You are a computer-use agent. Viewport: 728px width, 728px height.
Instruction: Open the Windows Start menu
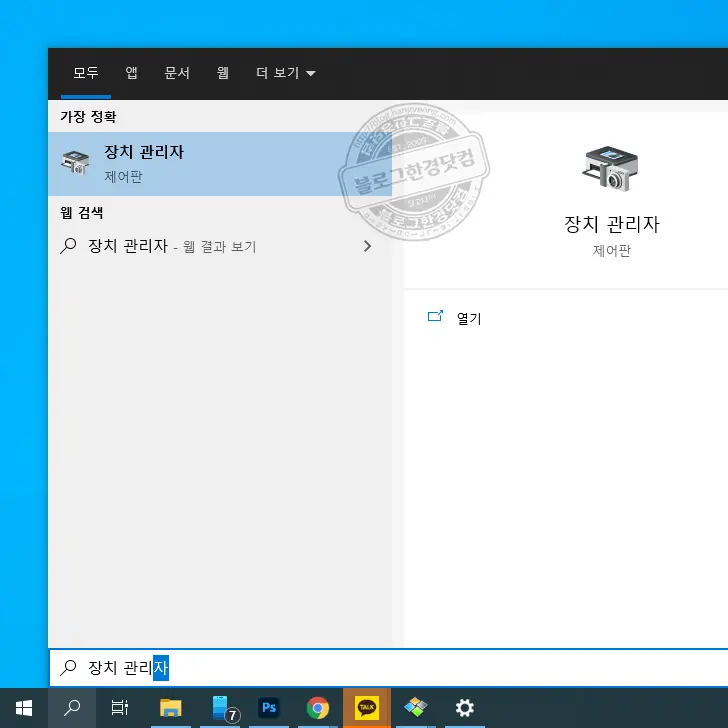coord(24,708)
